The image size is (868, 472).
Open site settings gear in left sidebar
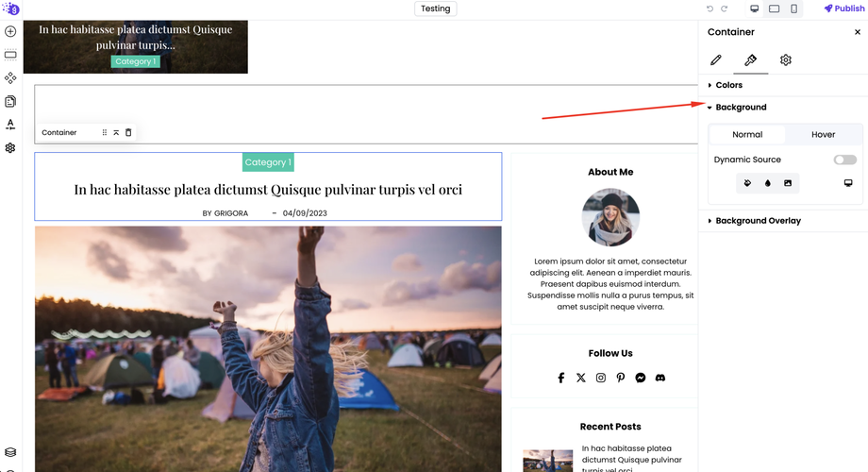[10, 148]
